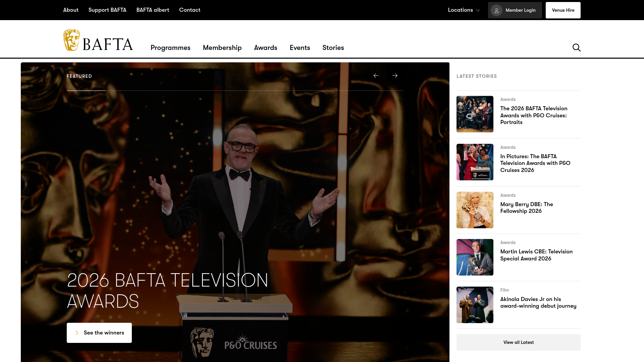Image resolution: width=644 pixels, height=362 pixels.
Task: Advance to next featured slide arrow
Action: [x=395, y=76]
